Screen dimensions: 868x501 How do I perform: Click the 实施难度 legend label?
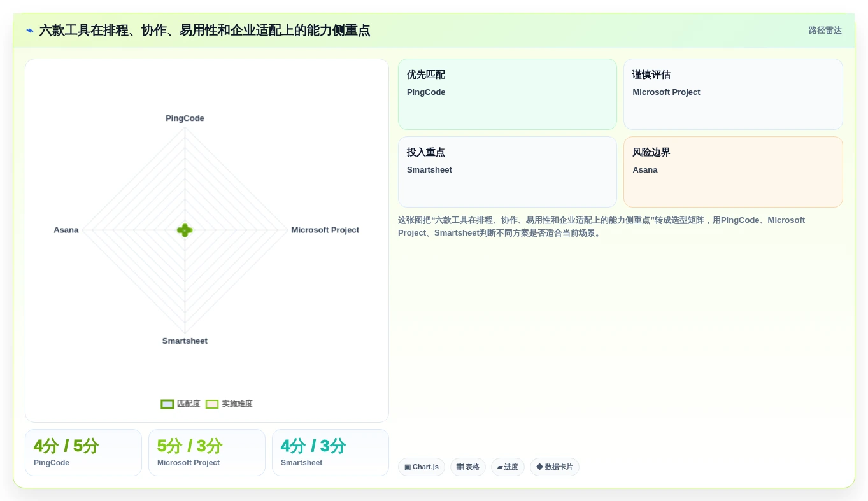click(x=237, y=404)
